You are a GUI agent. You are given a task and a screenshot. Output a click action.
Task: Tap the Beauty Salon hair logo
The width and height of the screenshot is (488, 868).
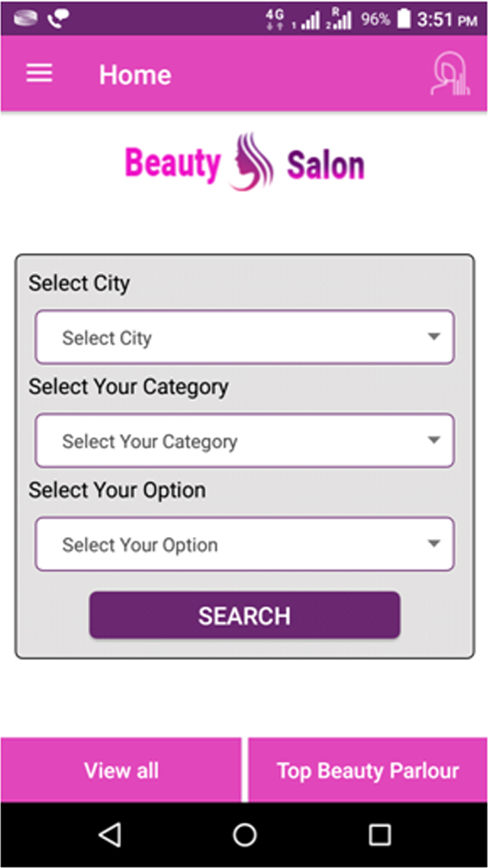(252, 162)
